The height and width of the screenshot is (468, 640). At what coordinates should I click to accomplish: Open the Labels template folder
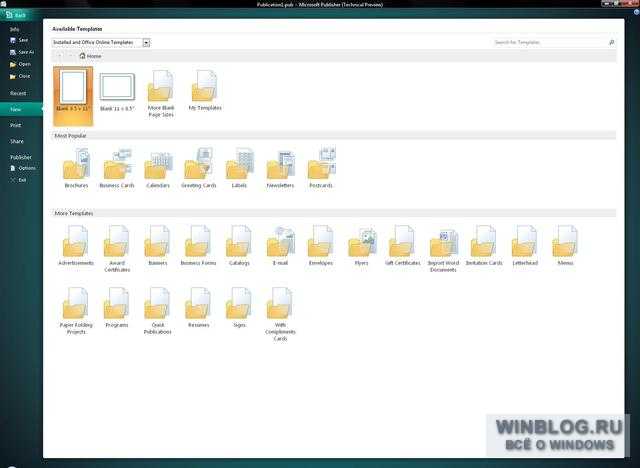click(239, 168)
